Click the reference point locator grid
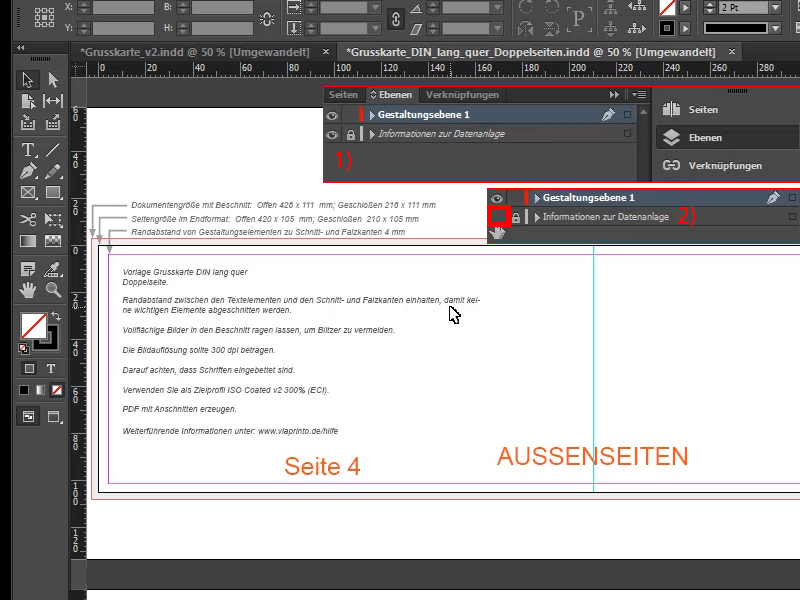The width and height of the screenshot is (800, 600). click(44, 17)
